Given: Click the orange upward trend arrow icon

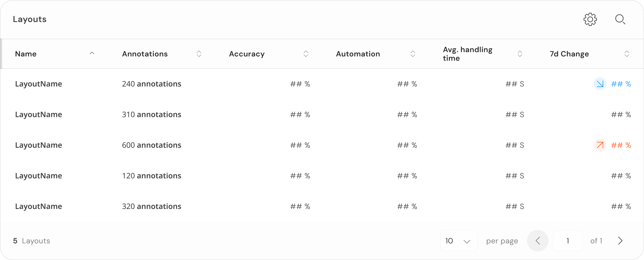Looking at the screenshot, I should (x=600, y=145).
